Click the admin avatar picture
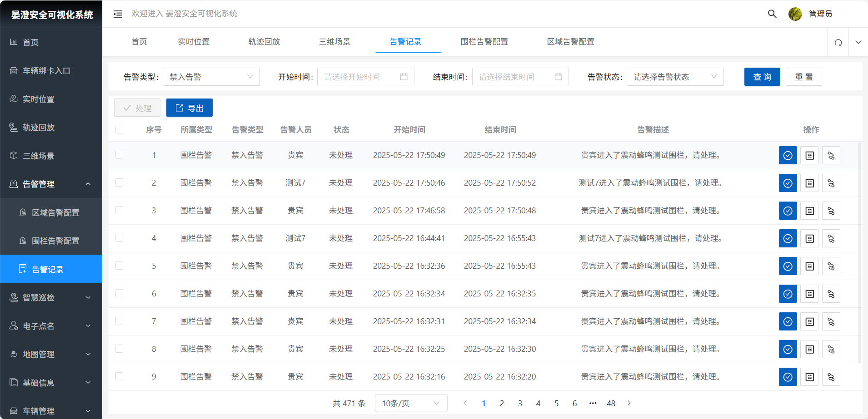Viewport: 868px width, 419px height. (795, 14)
